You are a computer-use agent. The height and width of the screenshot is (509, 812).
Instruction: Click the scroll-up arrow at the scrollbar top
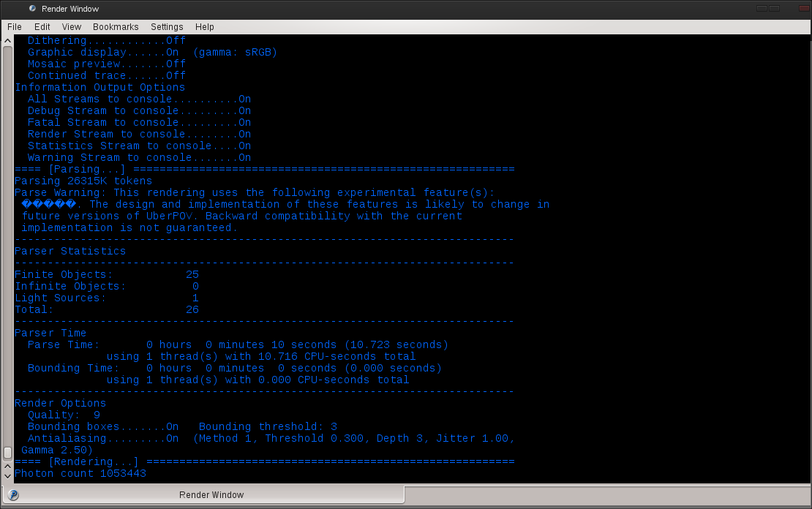(7, 40)
